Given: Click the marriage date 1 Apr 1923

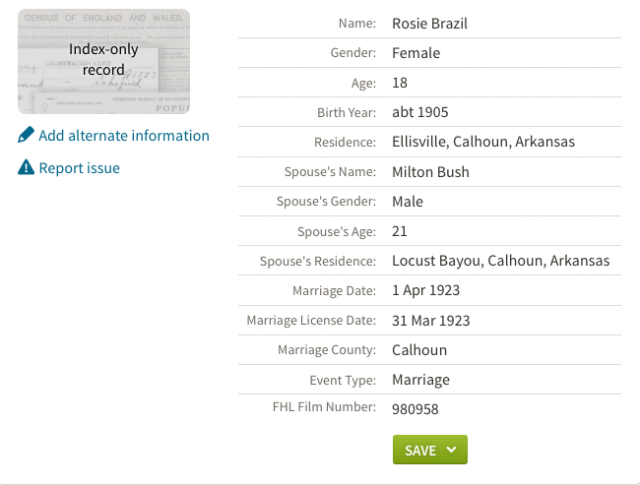Looking at the screenshot, I should pyautogui.click(x=426, y=290).
